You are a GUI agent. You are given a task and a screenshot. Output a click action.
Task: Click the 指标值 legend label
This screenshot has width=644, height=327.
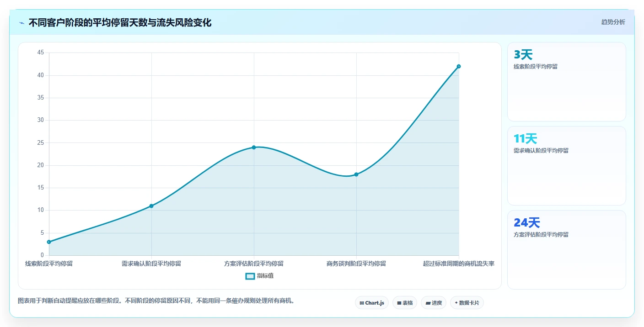coord(265,276)
